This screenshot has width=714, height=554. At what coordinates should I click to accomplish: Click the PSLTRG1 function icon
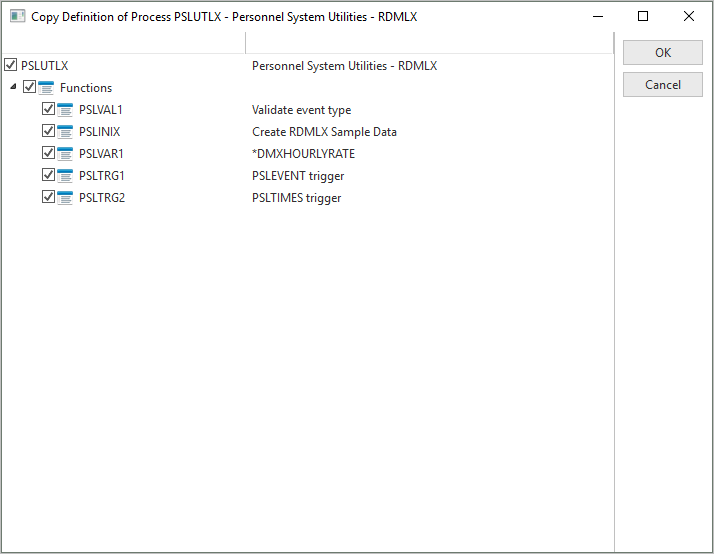pos(65,175)
